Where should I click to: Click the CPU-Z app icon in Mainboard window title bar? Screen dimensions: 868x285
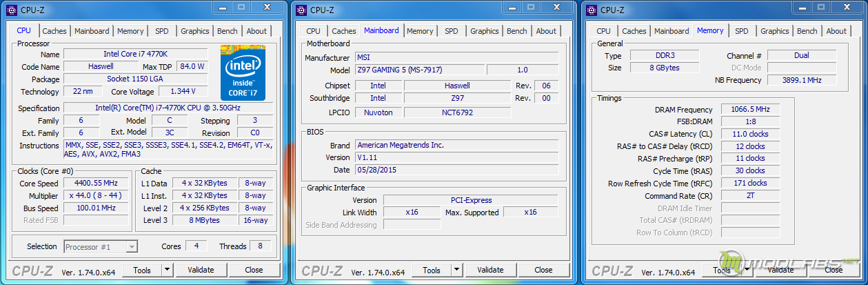[301, 10]
